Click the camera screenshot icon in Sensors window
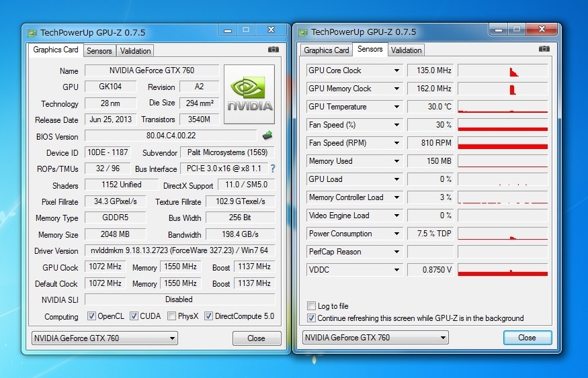Image resolution: width=588 pixels, height=378 pixels. tap(544, 49)
